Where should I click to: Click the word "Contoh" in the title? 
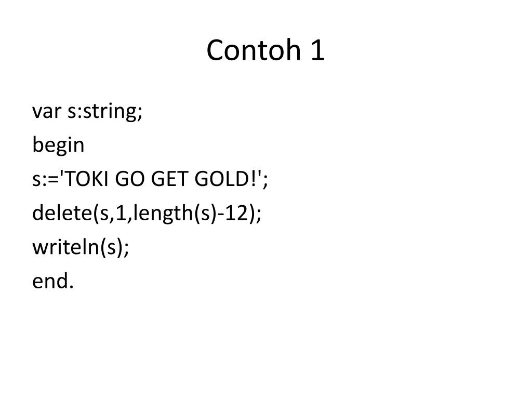(x=254, y=50)
